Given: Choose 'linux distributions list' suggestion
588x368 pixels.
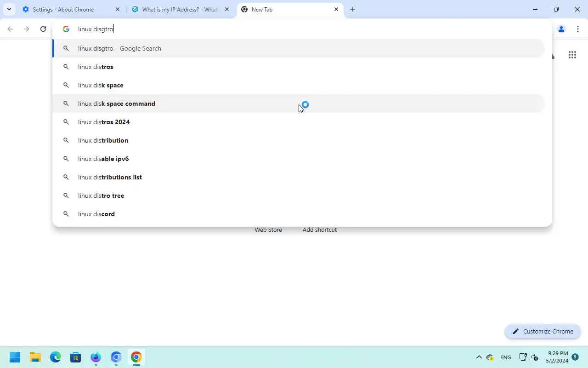Looking at the screenshot, I should click(x=299, y=177).
